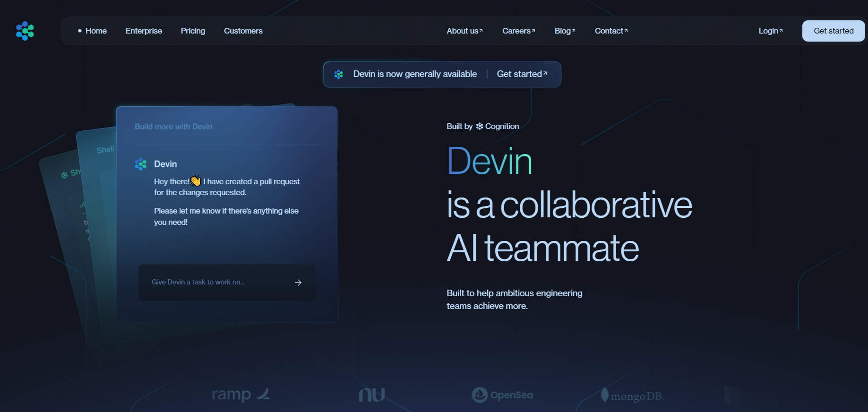This screenshot has width=868, height=412.
Task: Click the Devin avatar icon in chat card
Action: 141,164
